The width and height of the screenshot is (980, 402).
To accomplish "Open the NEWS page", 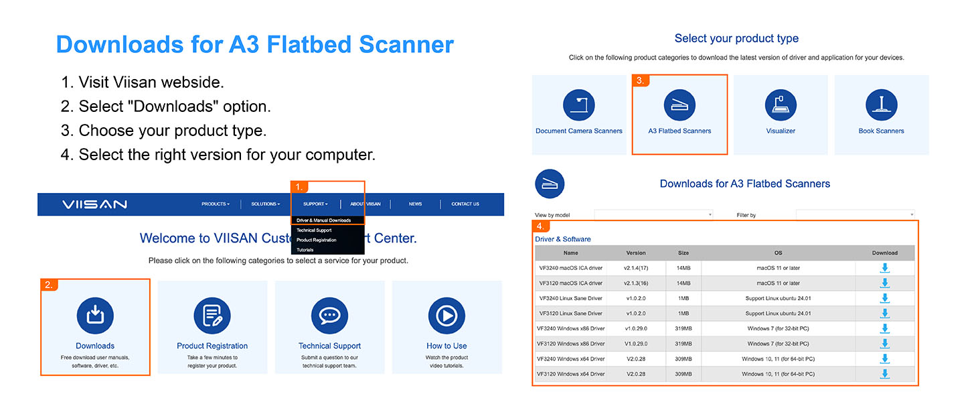I will [x=416, y=204].
